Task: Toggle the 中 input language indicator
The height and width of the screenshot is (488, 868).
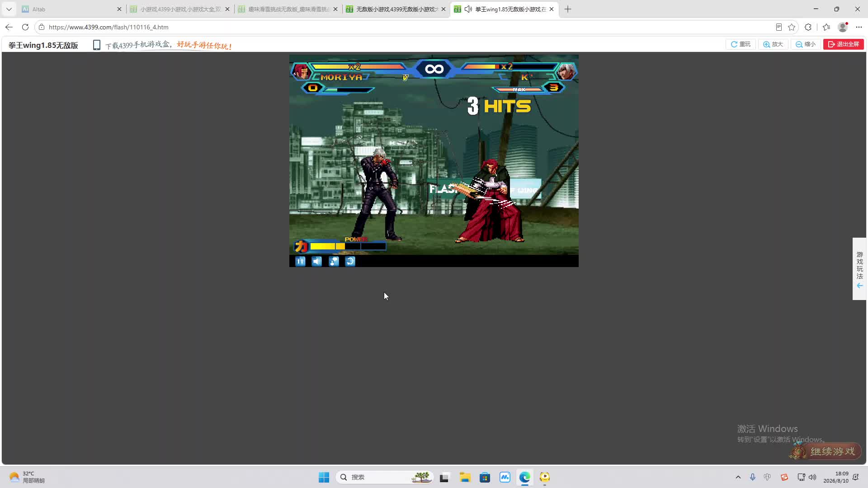Action: click(767, 477)
